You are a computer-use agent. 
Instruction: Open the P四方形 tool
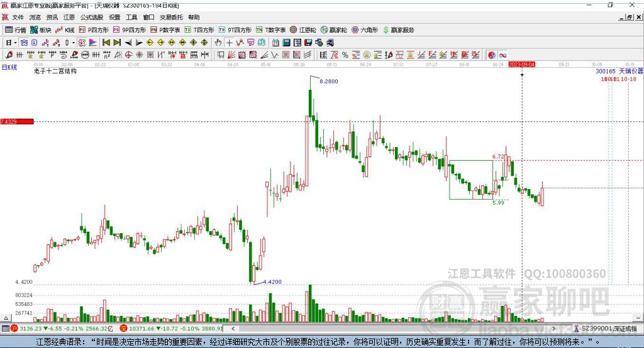94,30
